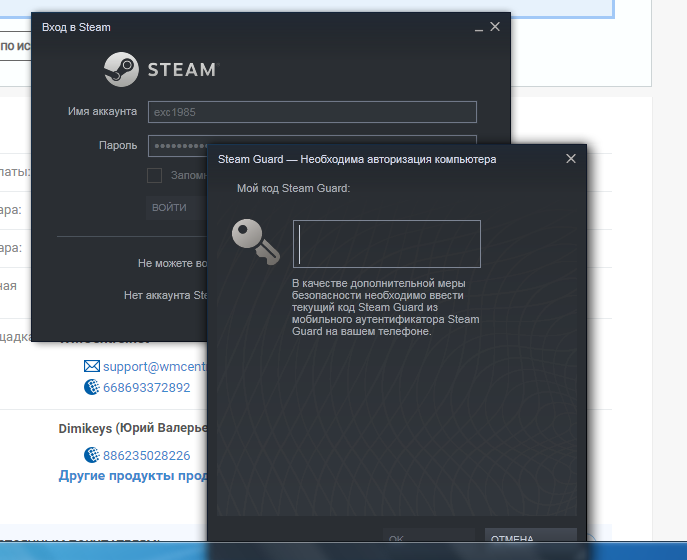Screen dimensions: 687x560
Task: Click the Steam Guard explanation paragraph
Action: point(386,307)
